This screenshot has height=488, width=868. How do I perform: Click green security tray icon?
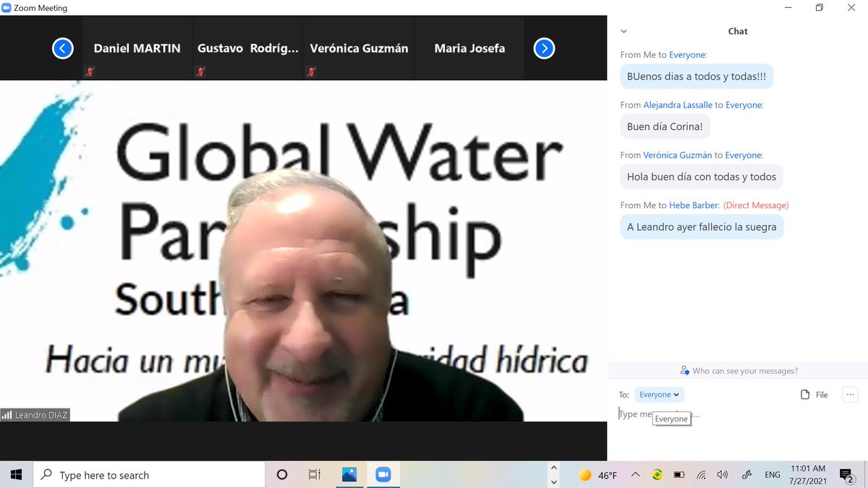(657, 475)
